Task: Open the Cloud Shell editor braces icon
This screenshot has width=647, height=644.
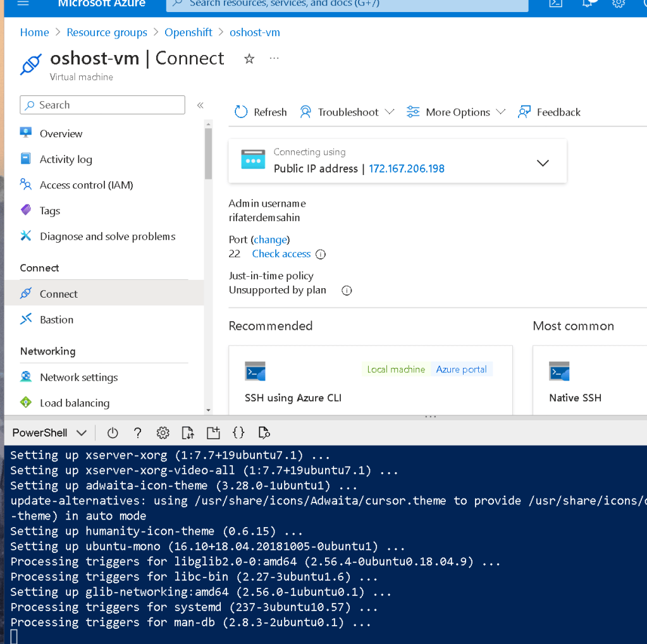Action: pos(238,432)
